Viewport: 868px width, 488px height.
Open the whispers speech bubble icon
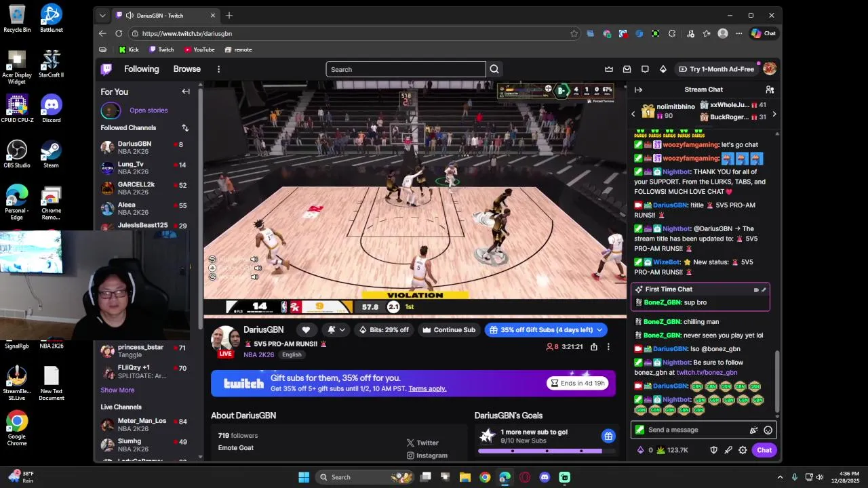pos(645,69)
